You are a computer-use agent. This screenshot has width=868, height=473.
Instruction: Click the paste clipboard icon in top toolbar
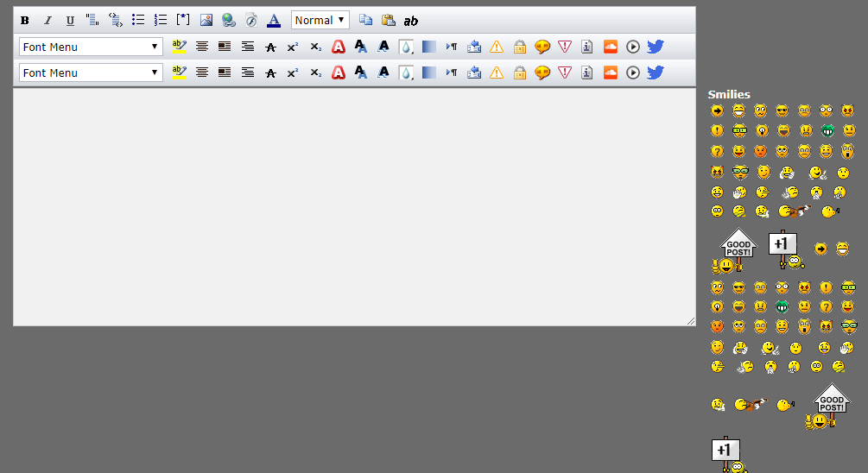point(388,20)
